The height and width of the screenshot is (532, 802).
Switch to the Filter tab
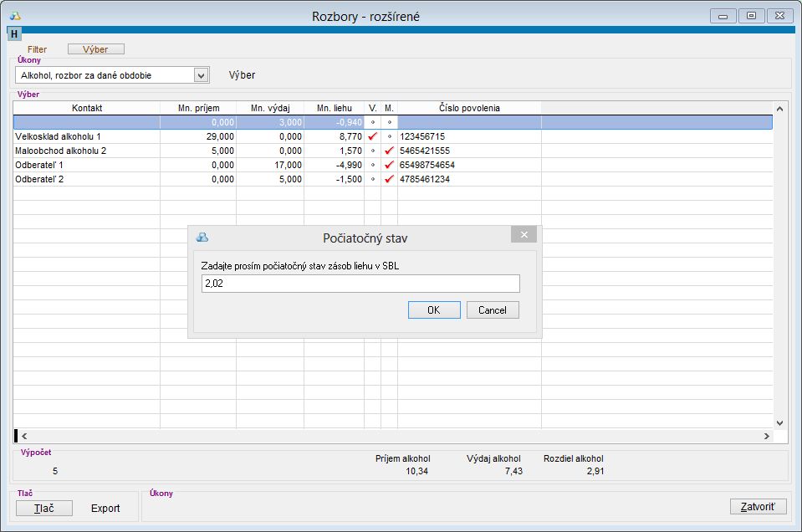(x=38, y=49)
